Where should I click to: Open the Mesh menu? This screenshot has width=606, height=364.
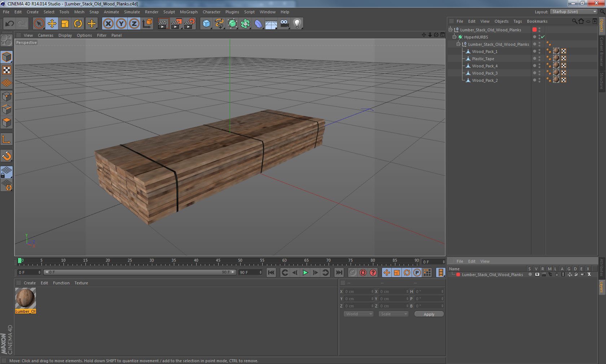(x=79, y=12)
